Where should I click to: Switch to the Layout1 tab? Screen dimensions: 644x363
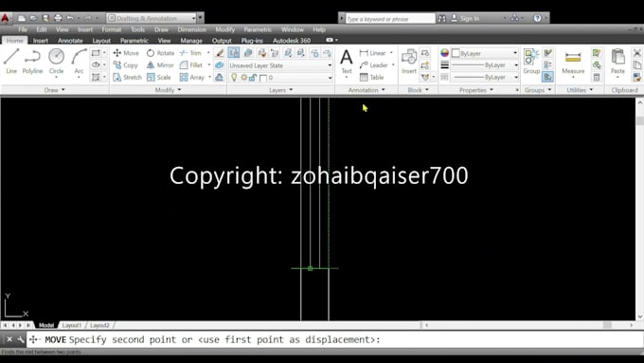[x=72, y=325]
